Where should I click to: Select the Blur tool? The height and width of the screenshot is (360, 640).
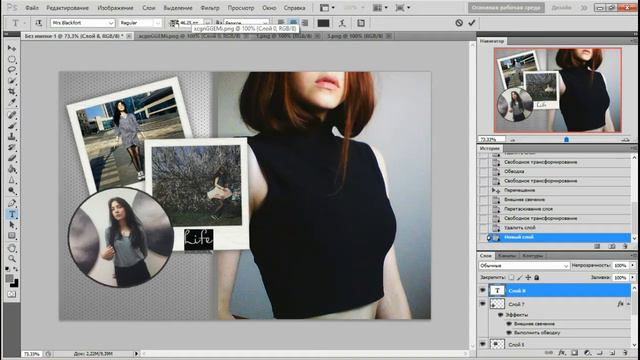(12, 180)
